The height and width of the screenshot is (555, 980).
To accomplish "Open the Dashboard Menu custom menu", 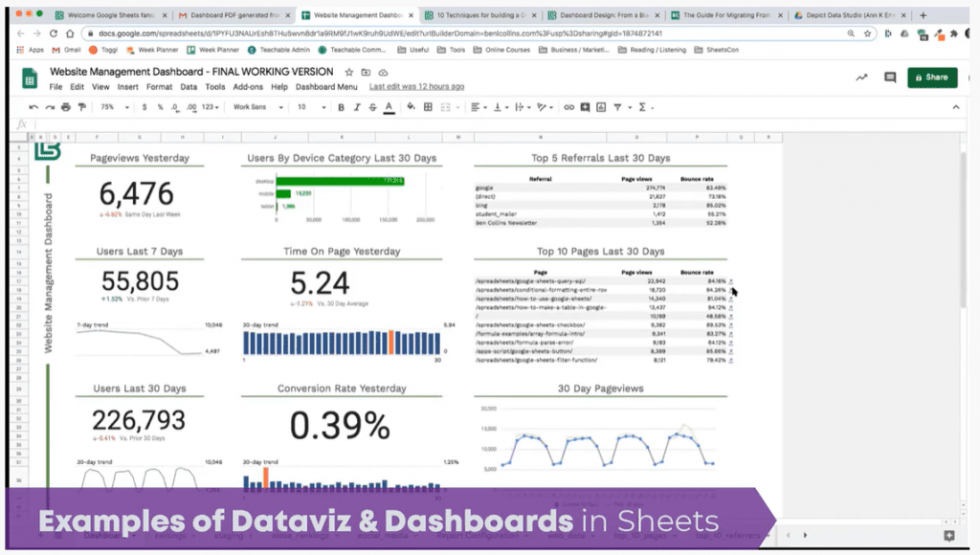I will point(326,87).
